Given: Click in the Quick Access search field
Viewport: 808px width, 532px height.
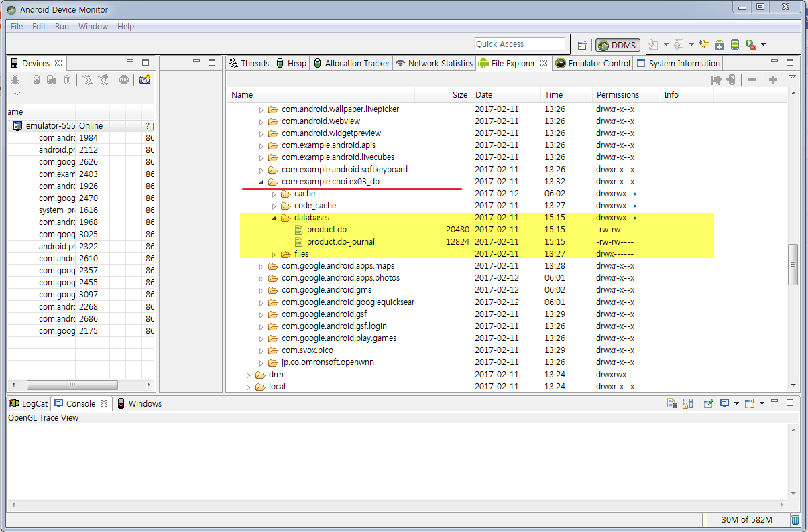Looking at the screenshot, I should coord(520,44).
